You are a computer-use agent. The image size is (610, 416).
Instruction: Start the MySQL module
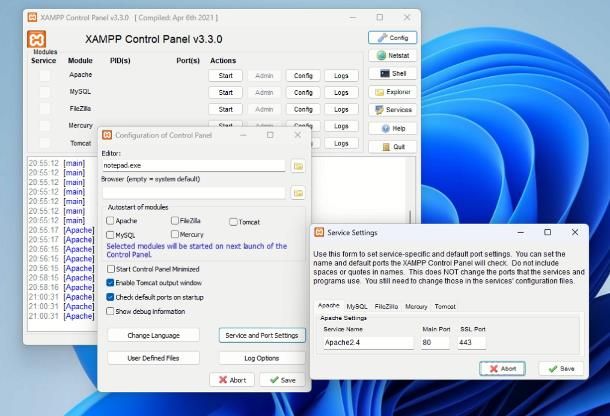(x=225, y=92)
